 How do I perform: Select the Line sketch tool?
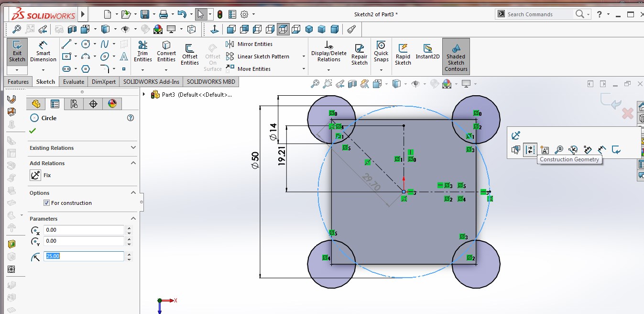coord(67,44)
